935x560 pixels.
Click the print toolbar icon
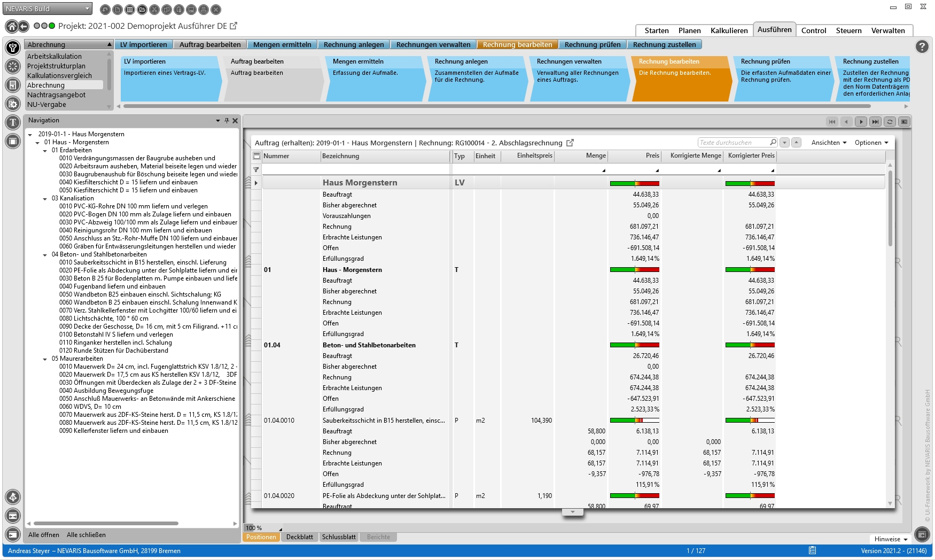click(204, 10)
